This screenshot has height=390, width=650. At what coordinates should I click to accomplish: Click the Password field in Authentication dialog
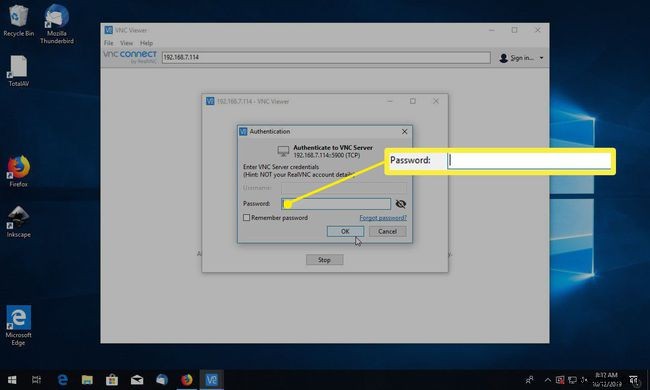[x=336, y=203]
